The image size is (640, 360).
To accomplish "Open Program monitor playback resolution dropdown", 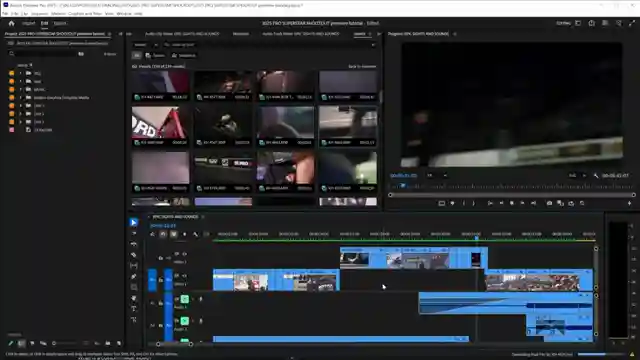I will tap(577, 176).
